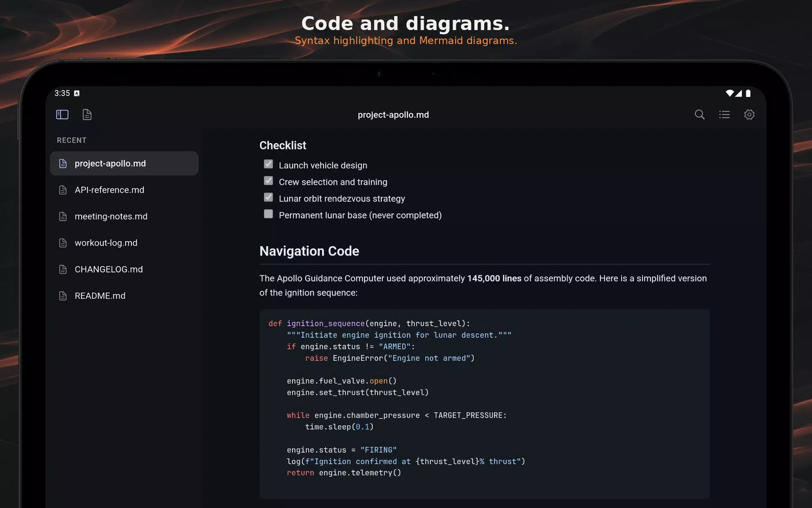
Task: Click file icon next to workout-log.md
Action: [63, 243]
